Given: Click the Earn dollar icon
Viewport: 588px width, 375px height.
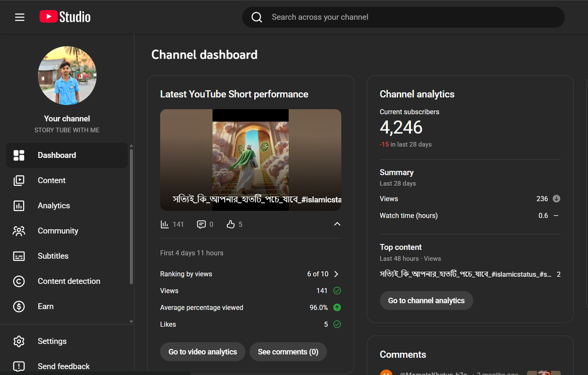Looking at the screenshot, I should (x=19, y=307).
